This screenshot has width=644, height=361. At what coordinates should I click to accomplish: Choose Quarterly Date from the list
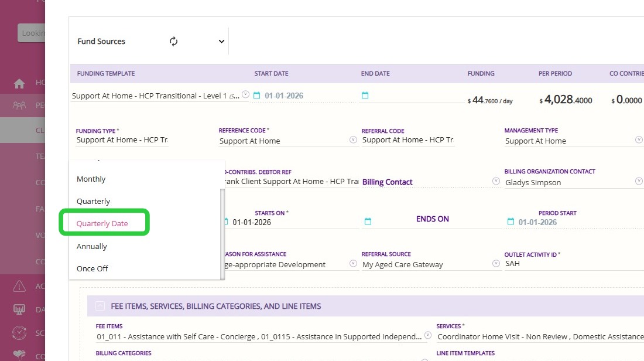(x=102, y=223)
